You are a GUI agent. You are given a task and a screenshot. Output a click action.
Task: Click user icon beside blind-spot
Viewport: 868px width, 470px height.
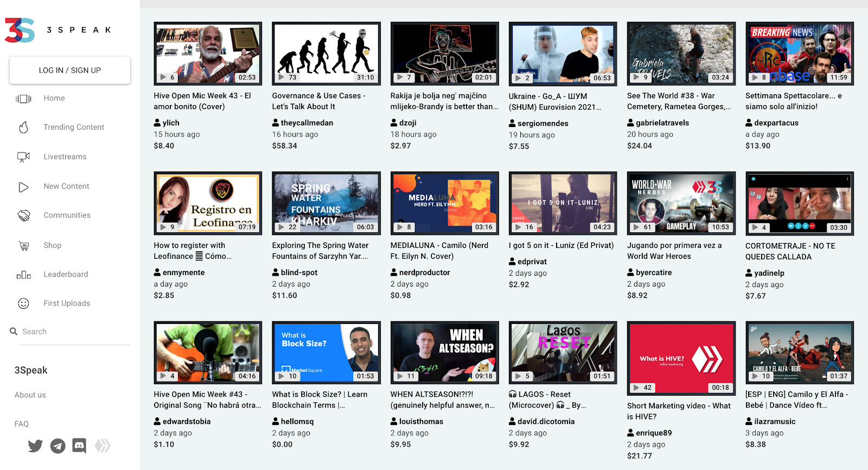coord(276,272)
